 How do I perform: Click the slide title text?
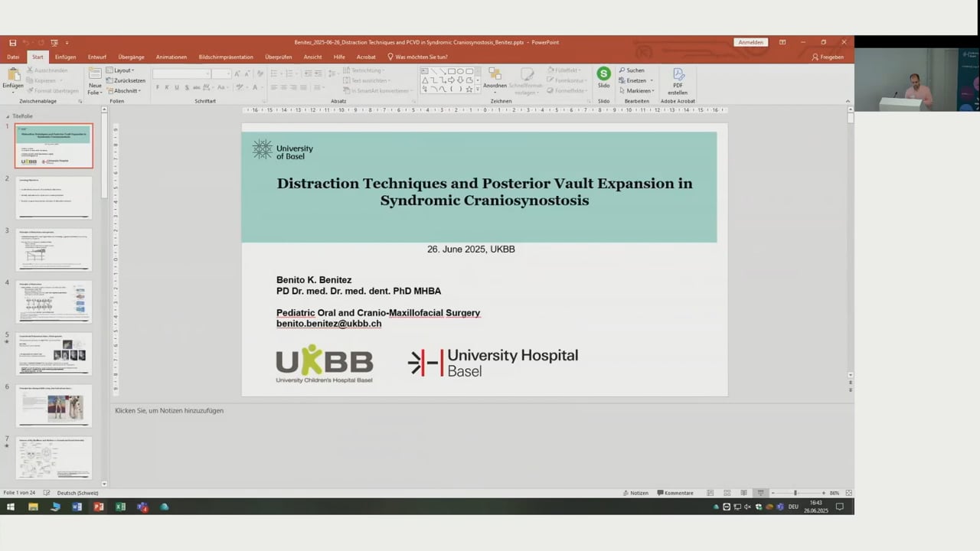[x=485, y=192]
